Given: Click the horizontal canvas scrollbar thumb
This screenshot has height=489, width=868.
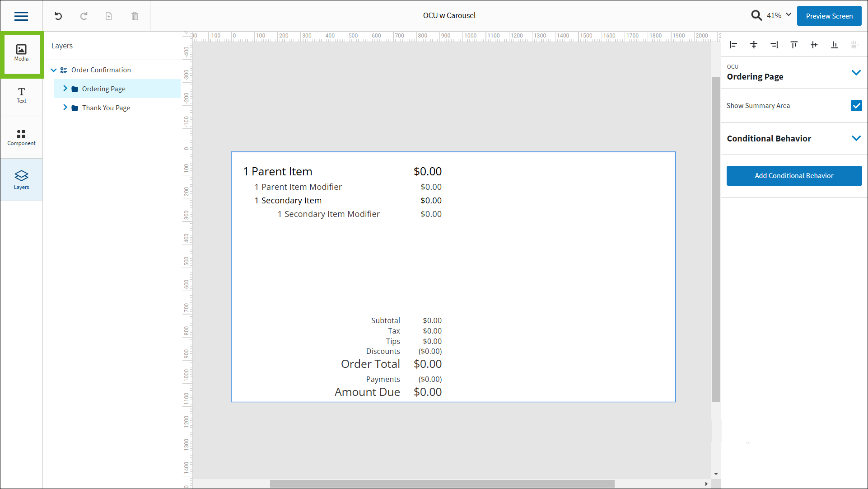Looking at the screenshot, I should coord(442,484).
